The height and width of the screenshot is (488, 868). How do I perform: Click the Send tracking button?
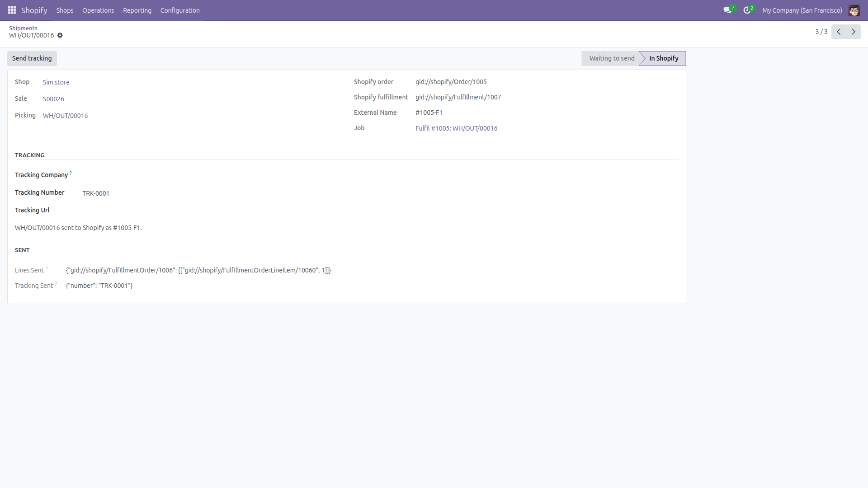32,58
